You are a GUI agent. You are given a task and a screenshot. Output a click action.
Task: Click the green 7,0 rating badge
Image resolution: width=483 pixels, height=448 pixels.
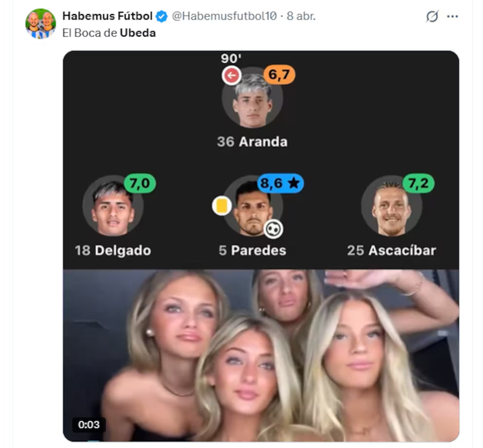140,183
